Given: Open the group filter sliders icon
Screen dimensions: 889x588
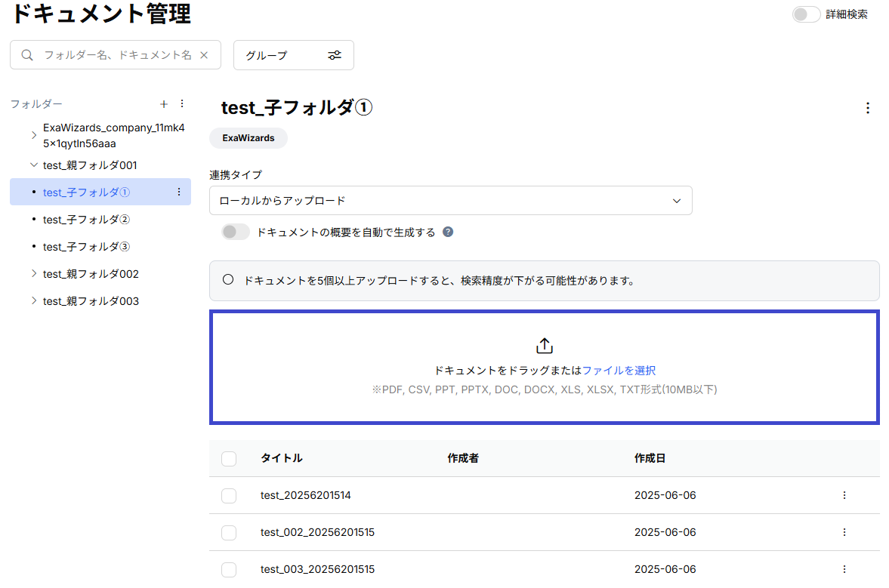Looking at the screenshot, I should click(335, 55).
